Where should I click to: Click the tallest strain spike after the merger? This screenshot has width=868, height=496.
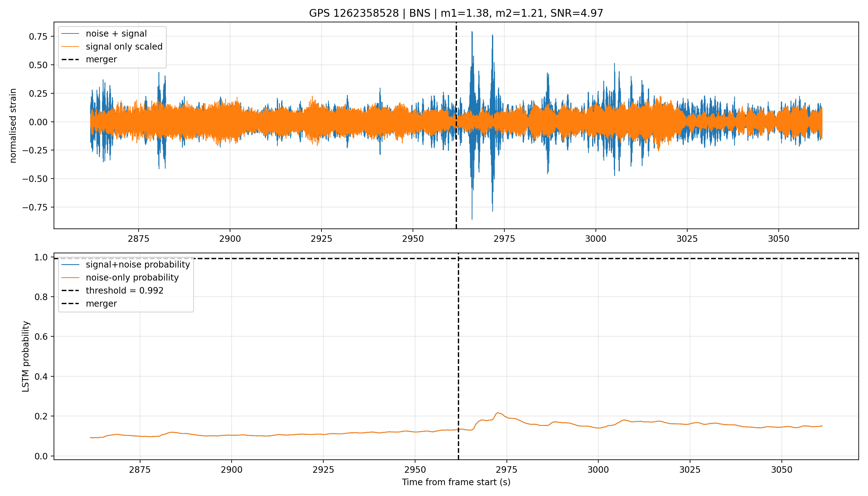click(x=472, y=32)
